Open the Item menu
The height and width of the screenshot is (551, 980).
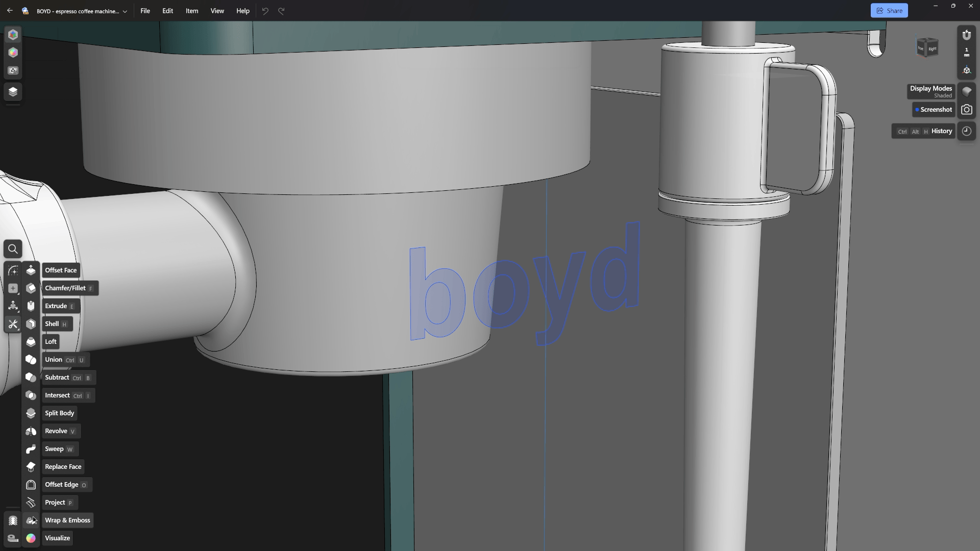pos(192,11)
